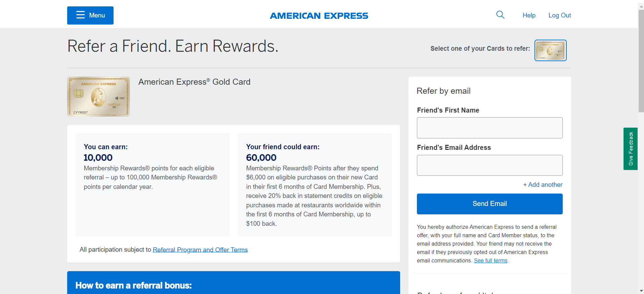Open the Help link
The image size is (644, 294).
[x=529, y=15]
